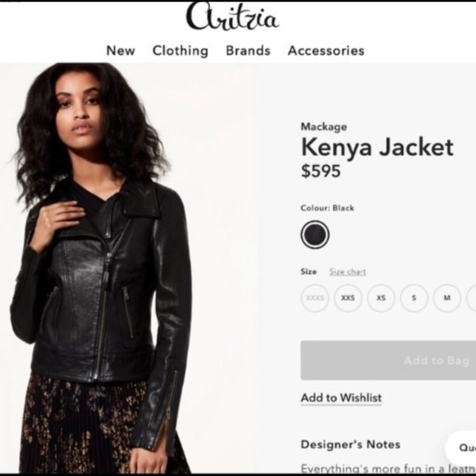Click the Mackage brand name

[x=323, y=126]
